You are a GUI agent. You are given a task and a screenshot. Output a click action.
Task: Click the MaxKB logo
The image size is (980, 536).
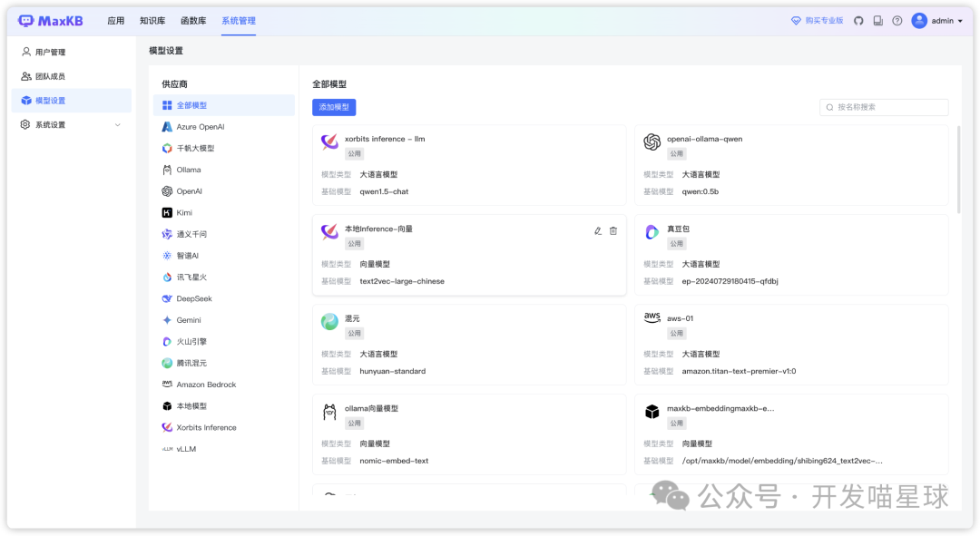pos(51,21)
